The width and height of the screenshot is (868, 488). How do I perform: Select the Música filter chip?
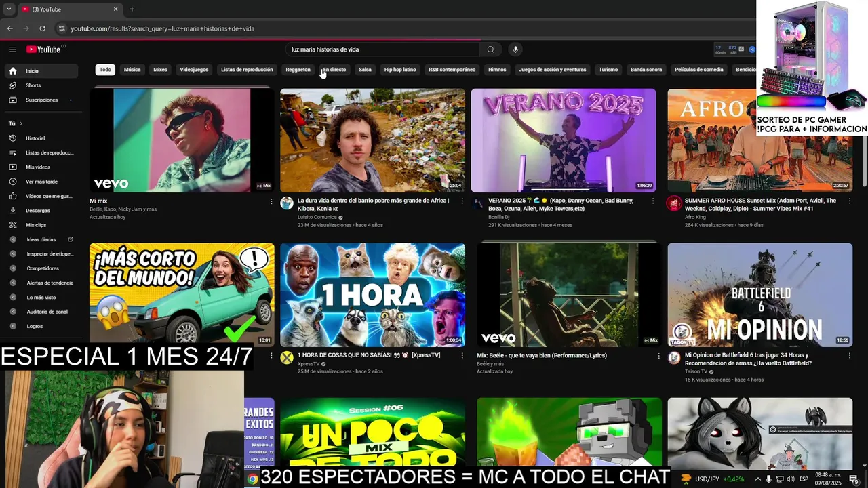132,70
